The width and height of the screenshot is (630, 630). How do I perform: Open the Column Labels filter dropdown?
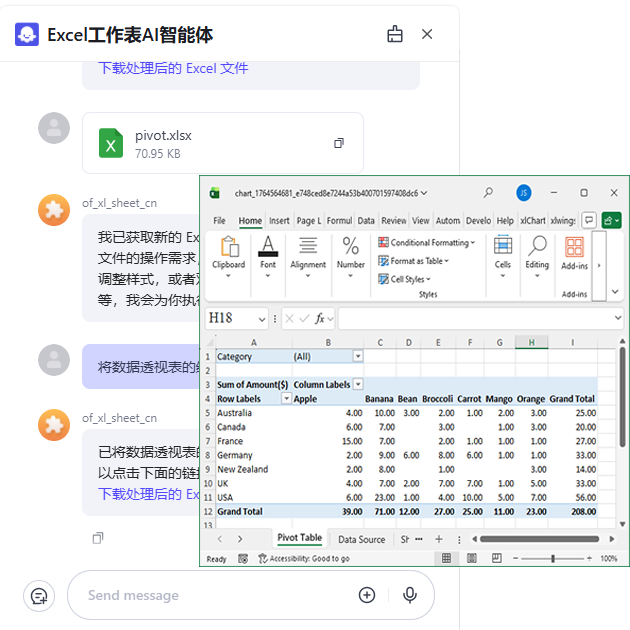(x=358, y=385)
